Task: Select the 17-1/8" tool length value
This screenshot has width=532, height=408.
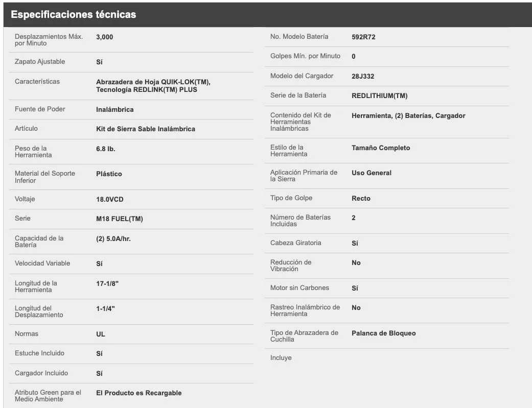Action: coord(107,283)
